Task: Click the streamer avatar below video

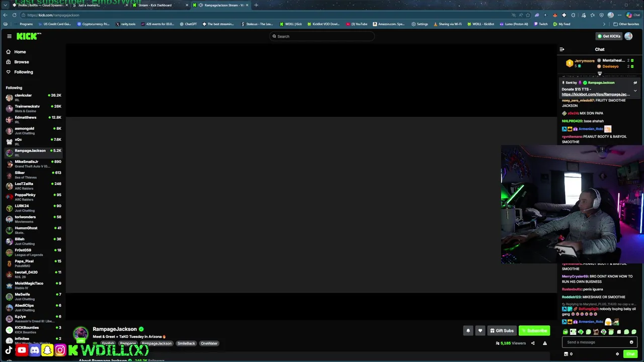Action: pos(80,334)
